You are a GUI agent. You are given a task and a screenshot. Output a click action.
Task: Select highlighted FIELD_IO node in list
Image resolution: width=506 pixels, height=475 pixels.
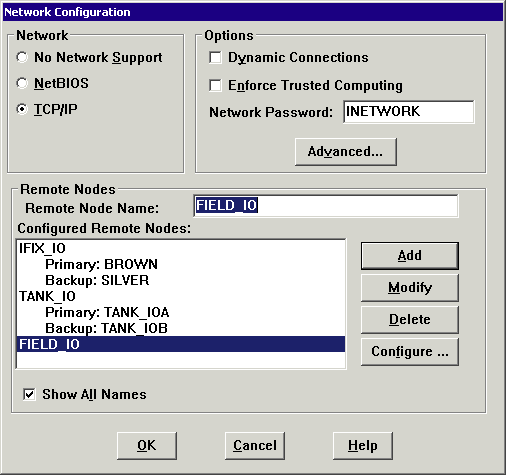point(181,344)
